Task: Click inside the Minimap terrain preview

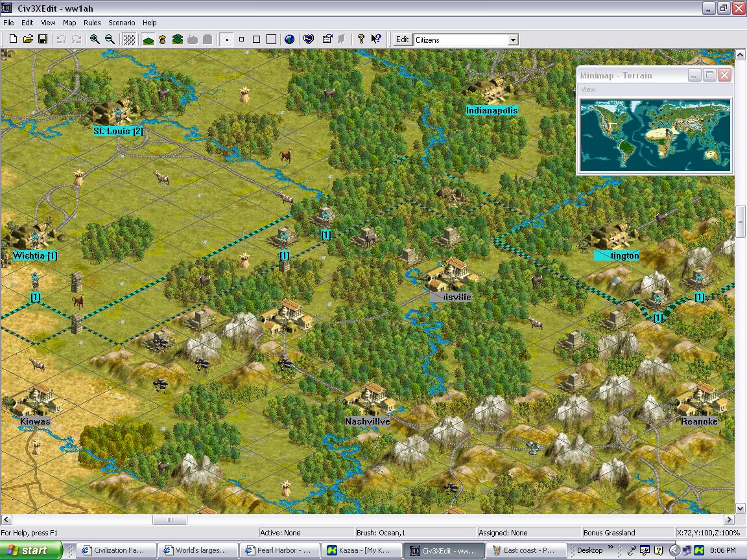Action: pyautogui.click(x=655, y=135)
